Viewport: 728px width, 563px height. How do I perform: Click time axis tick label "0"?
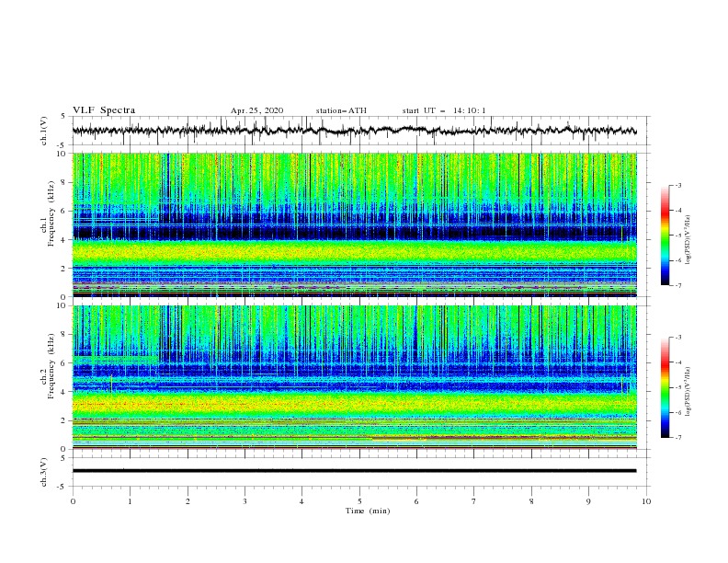(73, 501)
